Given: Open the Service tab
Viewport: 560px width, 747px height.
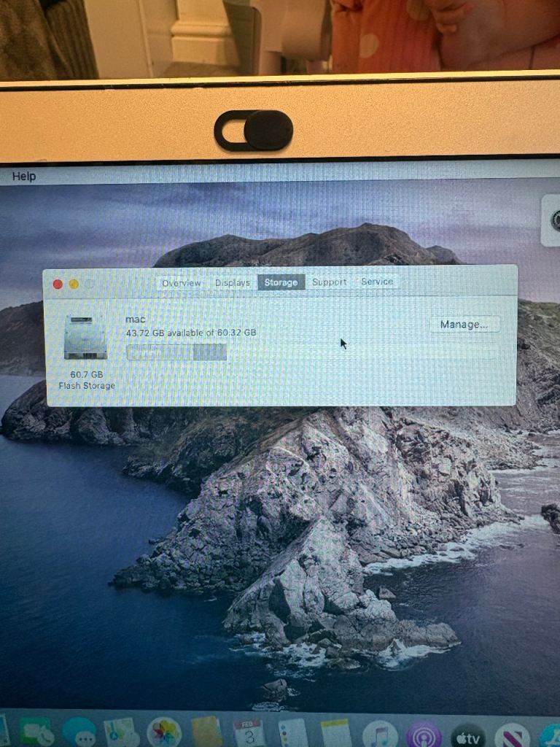Looking at the screenshot, I should click(x=377, y=282).
